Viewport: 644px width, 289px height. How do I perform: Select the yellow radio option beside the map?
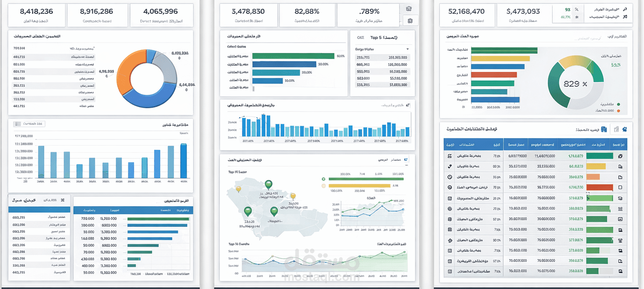pos(324,186)
